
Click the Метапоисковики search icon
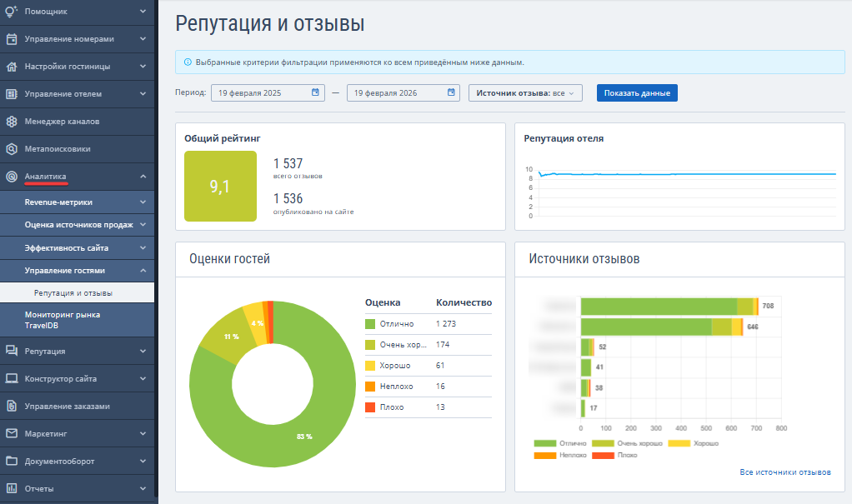tap(12, 149)
